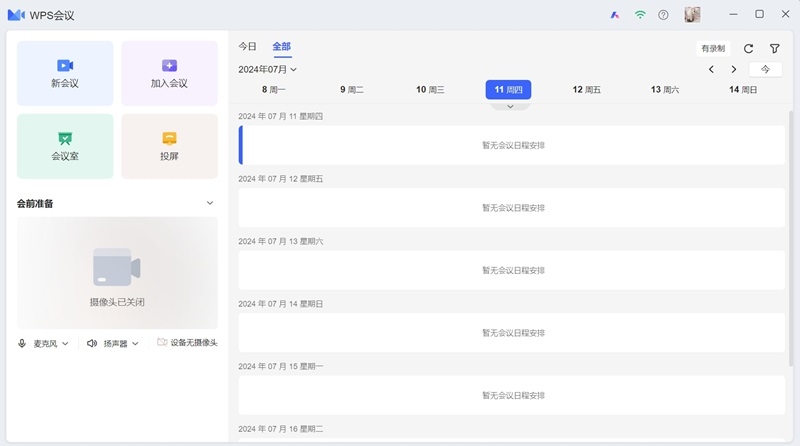Toggle the microphone (麦克风) icon
The image size is (800, 446).
[x=22, y=343]
